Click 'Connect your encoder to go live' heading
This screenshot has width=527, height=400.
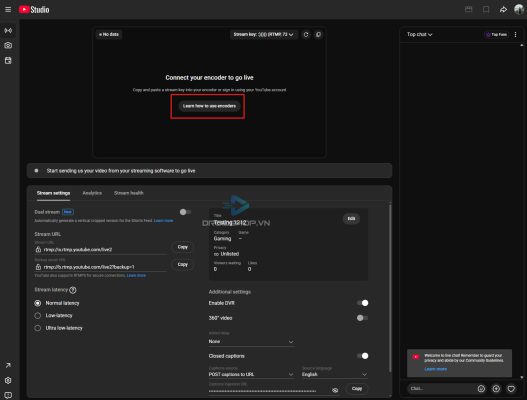click(209, 78)
